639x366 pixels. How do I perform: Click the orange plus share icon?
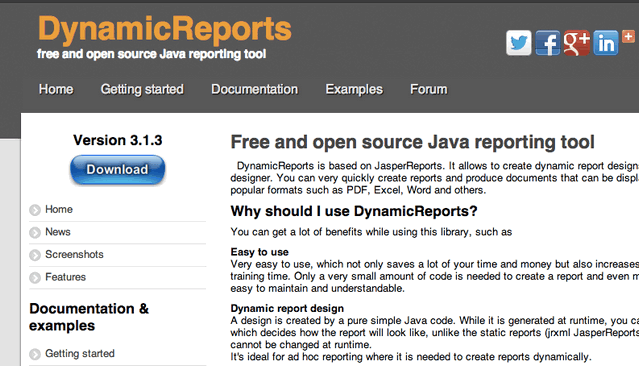(628, 37)
